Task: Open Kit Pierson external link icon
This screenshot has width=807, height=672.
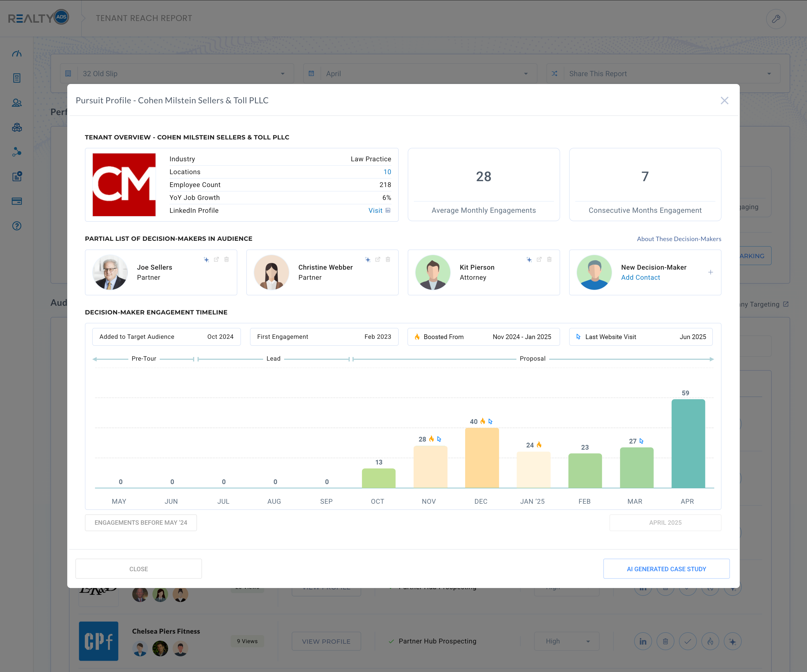Action: coord(539,260)
